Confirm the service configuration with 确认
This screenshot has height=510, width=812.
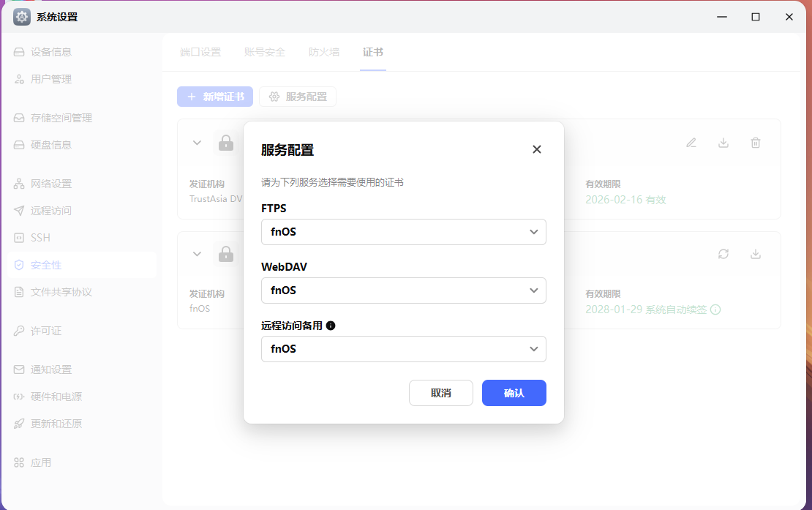point(514,393)
